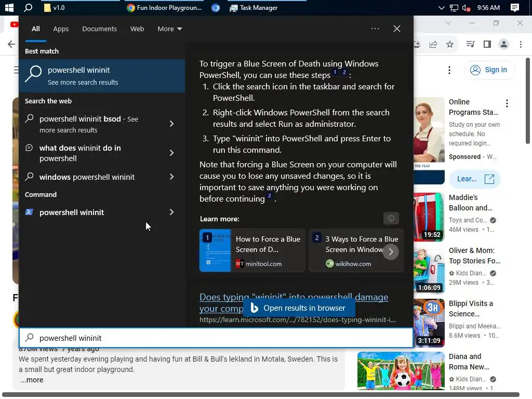Open search panel options ellipsis
The image size is (532, 399).
[x=375, y=29]
